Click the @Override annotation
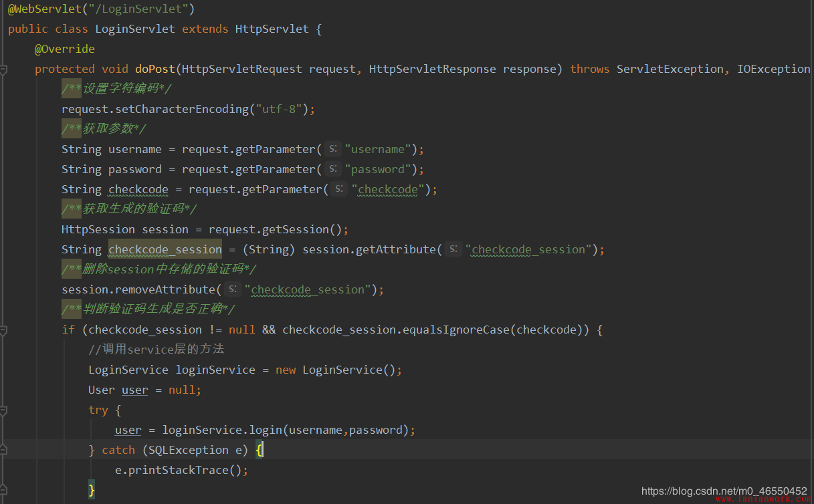 [x=64, y=49]
